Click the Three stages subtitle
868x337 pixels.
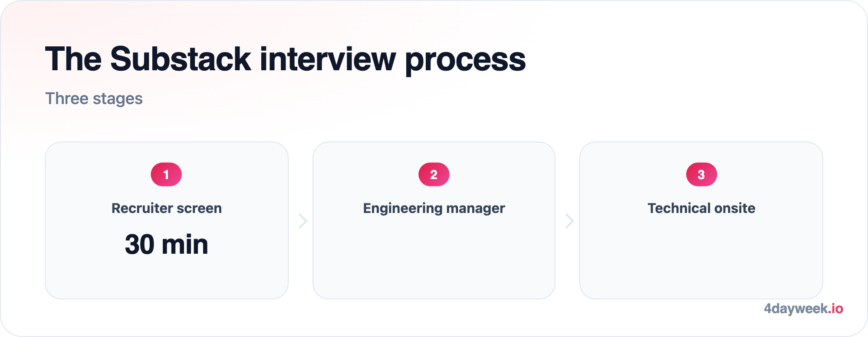coord(94,99)
